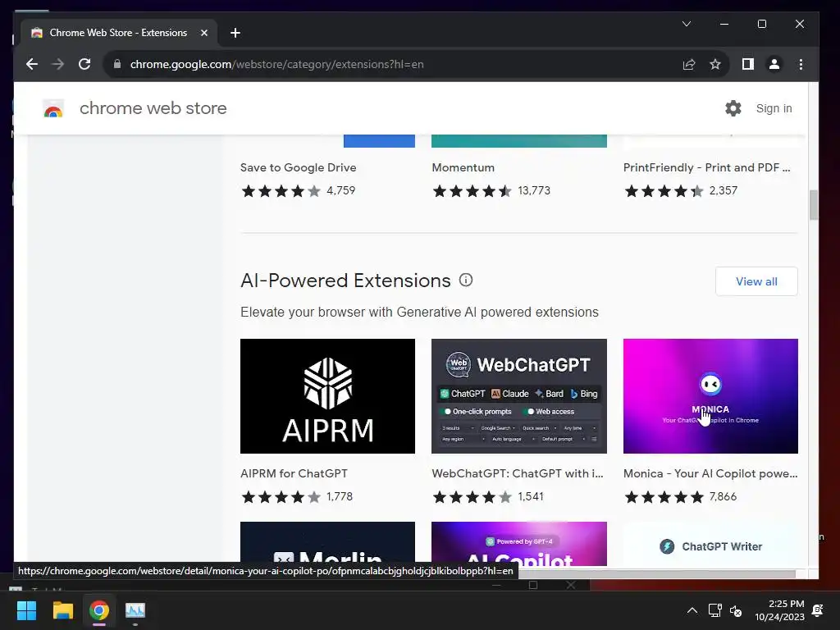Viewport: 840px width, 630px height.
Task: Click the share this page icon
Action: (x=689, y=64)
